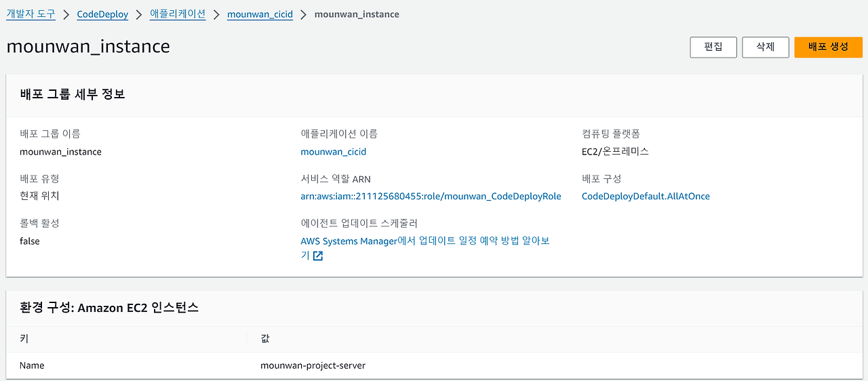Open CodeDeployDefault.AllAtOnce deployment config link
Image resolution: width=868 pixels, height=381 pixels.
(646, 196)
